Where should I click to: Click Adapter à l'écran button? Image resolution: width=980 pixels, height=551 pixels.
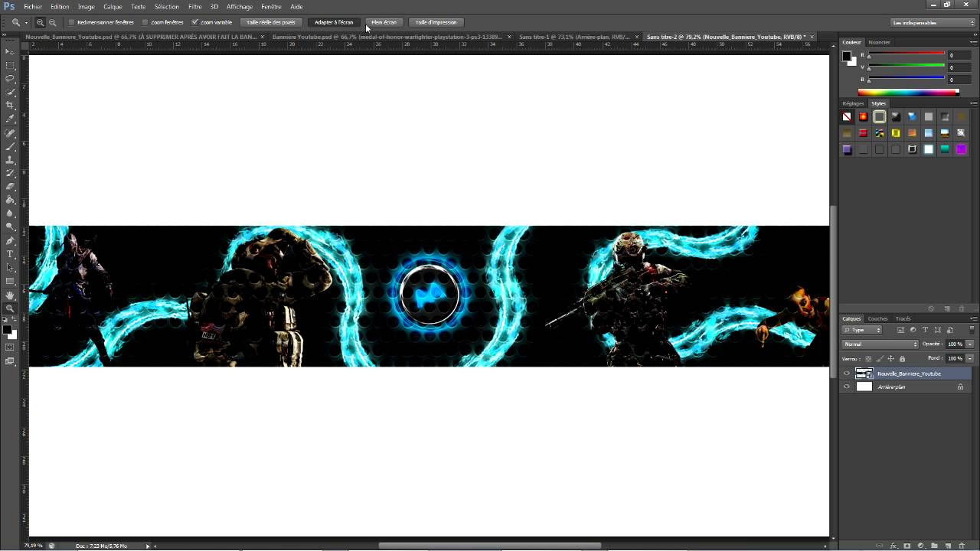click(x=334, y=22)
